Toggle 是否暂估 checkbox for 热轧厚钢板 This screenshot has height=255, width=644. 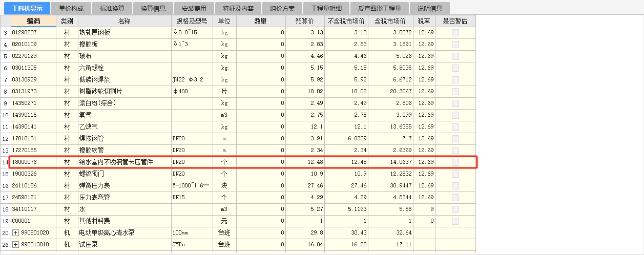[455, 32]
